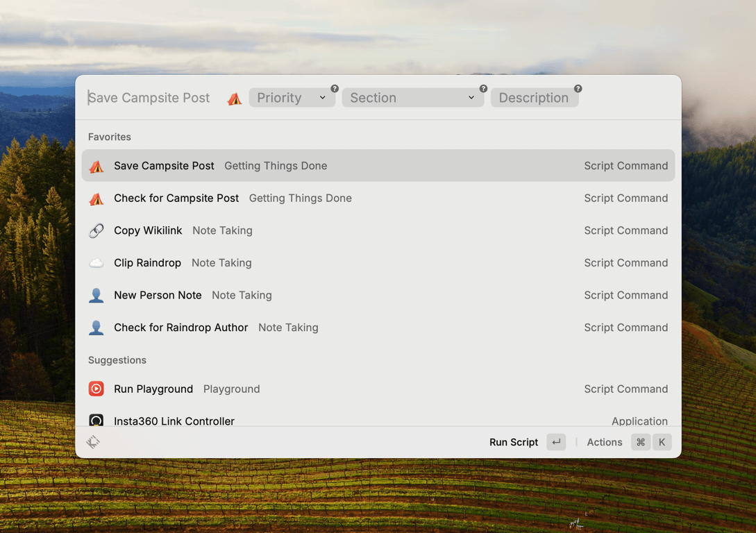Click the tent icon in the search bar
This screenshot has height=533, width=756.
click(x=235, y=99)
